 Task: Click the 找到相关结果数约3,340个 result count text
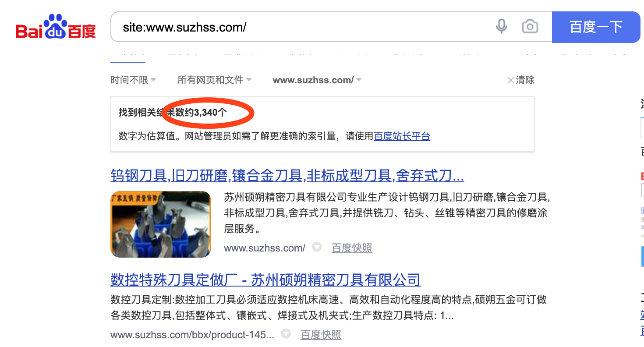pos(173,113)
